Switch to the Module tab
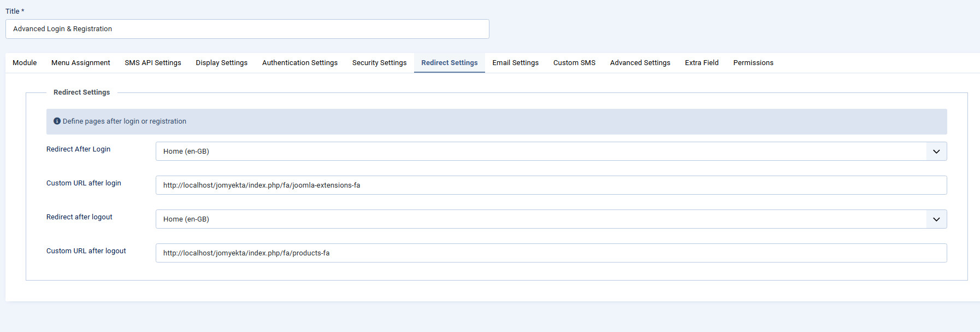The image size is (980, 332). coord(25,63)
